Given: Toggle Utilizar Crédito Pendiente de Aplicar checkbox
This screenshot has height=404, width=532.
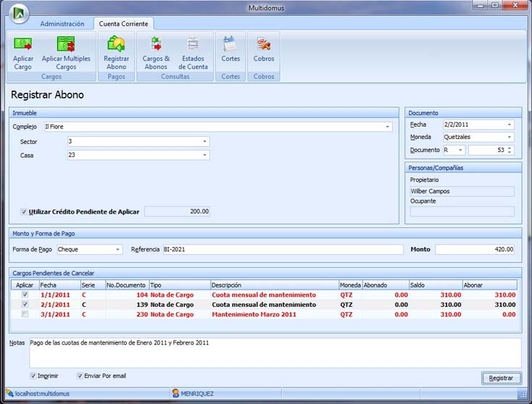Looking at the screenshot, I should 24,212.
